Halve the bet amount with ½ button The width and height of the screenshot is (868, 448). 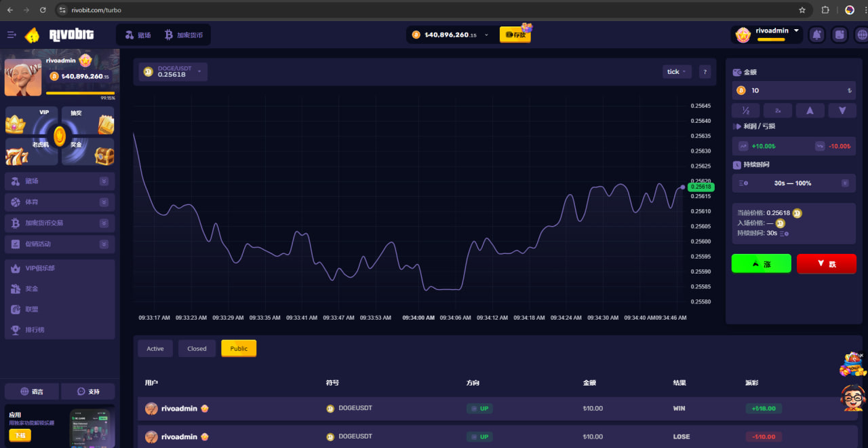point(746,111)
